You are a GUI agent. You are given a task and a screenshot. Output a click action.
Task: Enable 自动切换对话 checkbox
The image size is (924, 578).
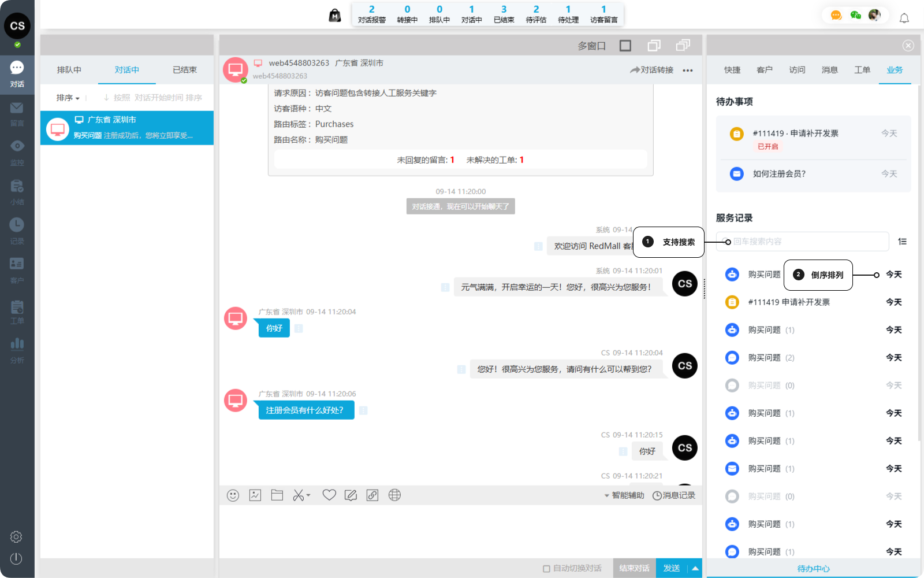546,569
